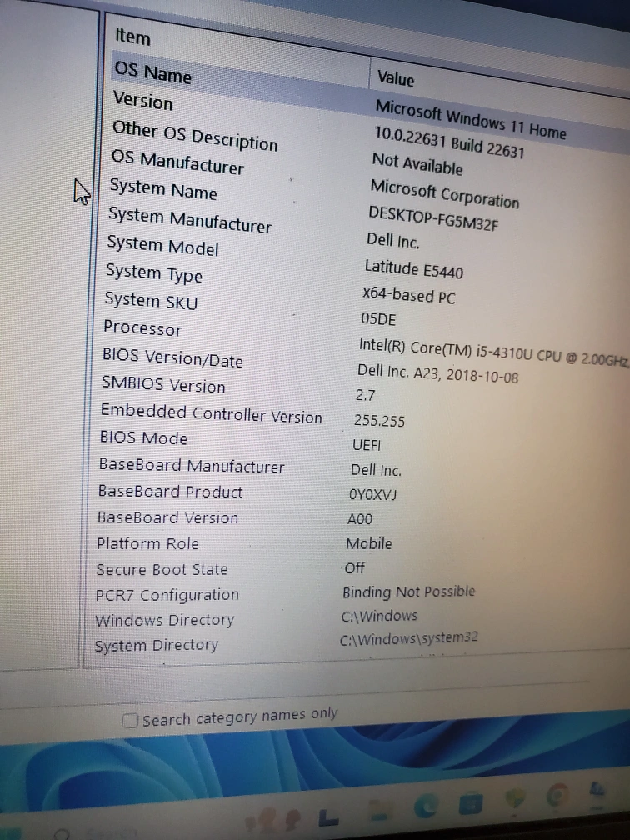This screenshot has width=630, height=840.
Task: Select the BaseBoard Product row
Action: (x=170, y=492)
